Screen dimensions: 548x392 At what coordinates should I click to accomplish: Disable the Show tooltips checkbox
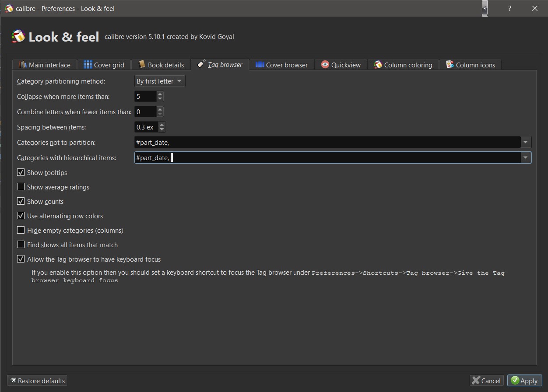pos(21,172)
